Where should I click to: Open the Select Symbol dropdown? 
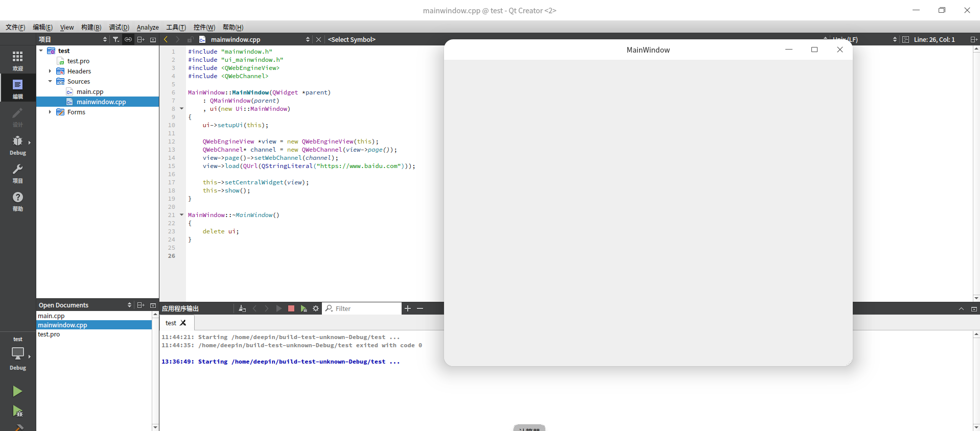coord(352,39)
